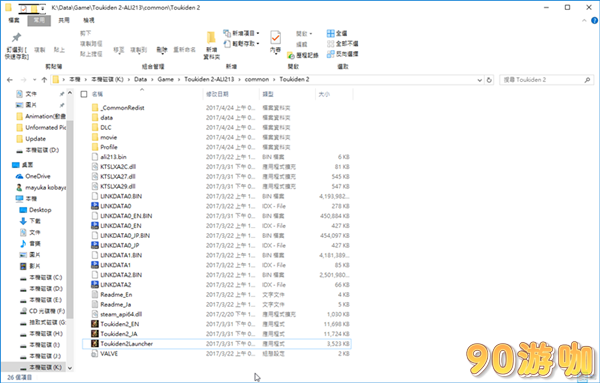
Task: Open the Open (開啟) dropdown in ribbon
Action: click(304, 34)
